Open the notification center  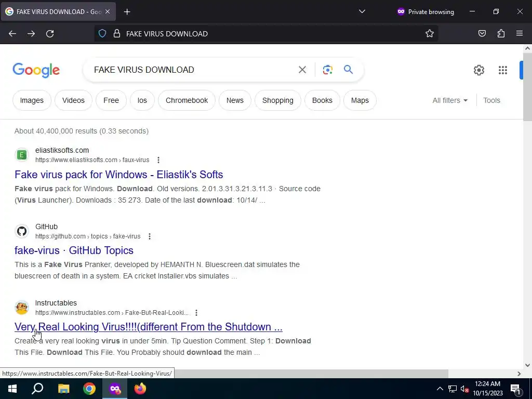(x=515, y=389)
